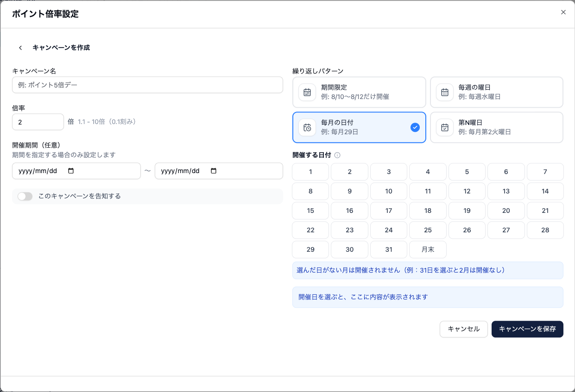The width and height of the screenshot is (575, 392).
Task: Enable date 28 in the grid
Action: click(545, 230)
